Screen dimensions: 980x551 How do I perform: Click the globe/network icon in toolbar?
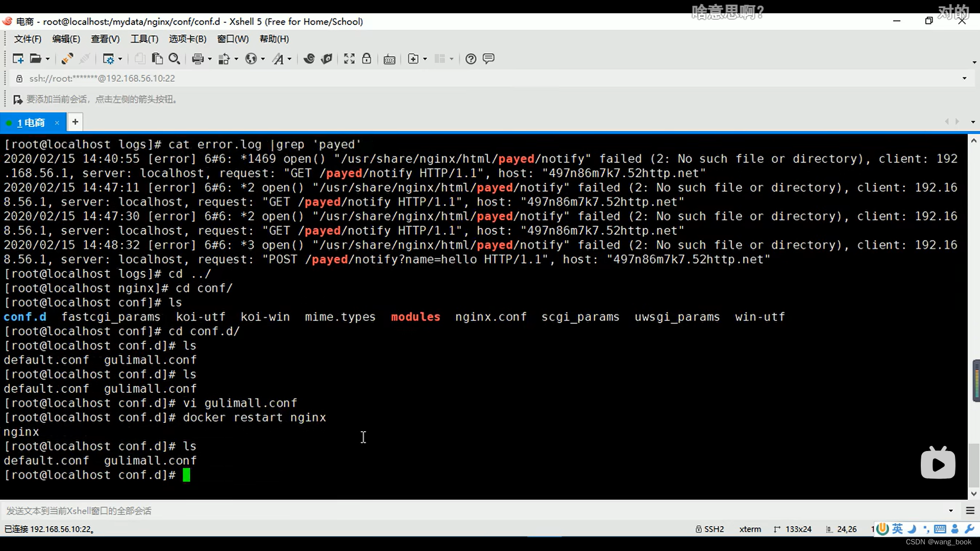point(251,59)
